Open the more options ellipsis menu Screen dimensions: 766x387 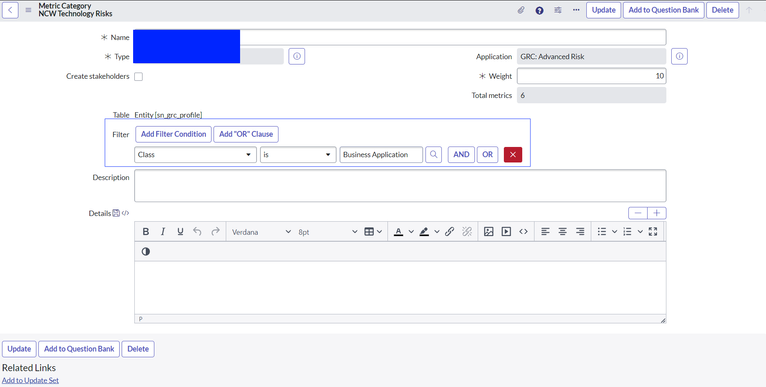tap(576, 10)
